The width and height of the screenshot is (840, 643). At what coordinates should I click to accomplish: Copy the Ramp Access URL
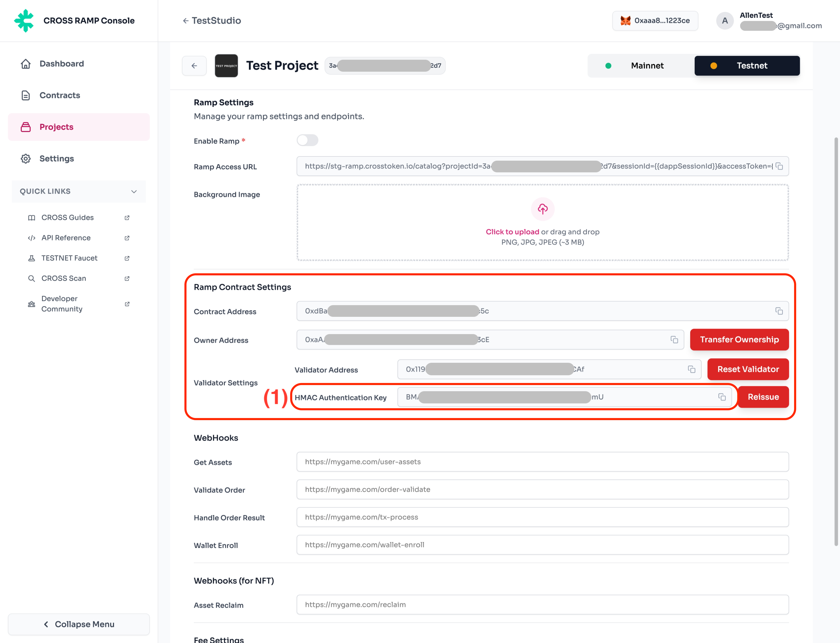tap(779, 167)
